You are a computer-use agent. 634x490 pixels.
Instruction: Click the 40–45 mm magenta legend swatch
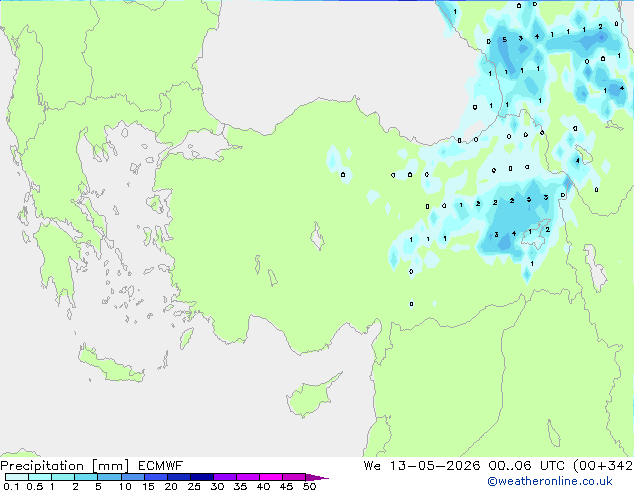point(271,477)
